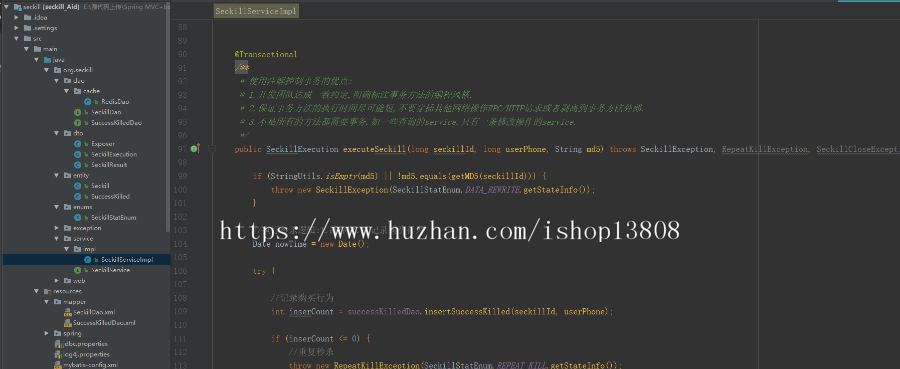Click the seckill module icon at the tree root
The height and width of the screenshot is (369, 900).
click(17, 7)
